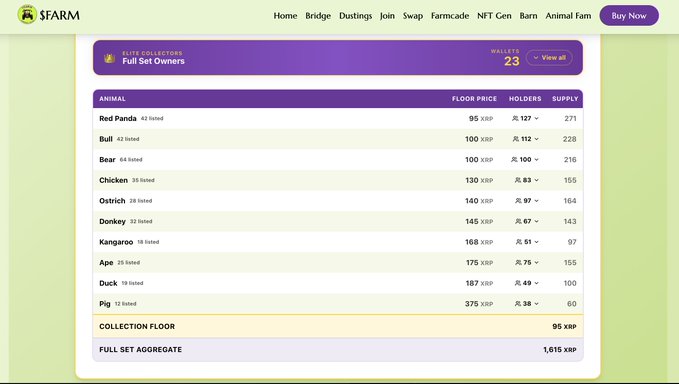Open the Bridge nav link
The height and width of the screenshot is (384, 679).
pyautogui.click(x=318, y=16)
